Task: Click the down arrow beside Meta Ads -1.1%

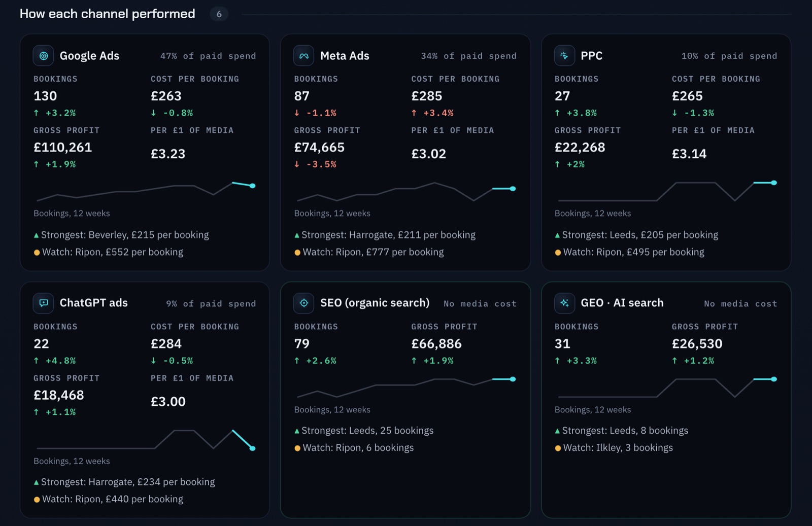Action: point(297,113)
